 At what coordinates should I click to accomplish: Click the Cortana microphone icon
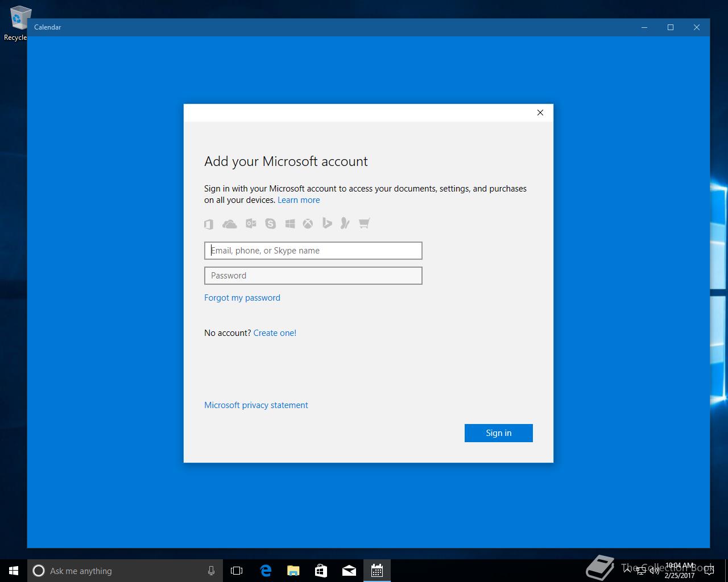click(x=211, y=571)
